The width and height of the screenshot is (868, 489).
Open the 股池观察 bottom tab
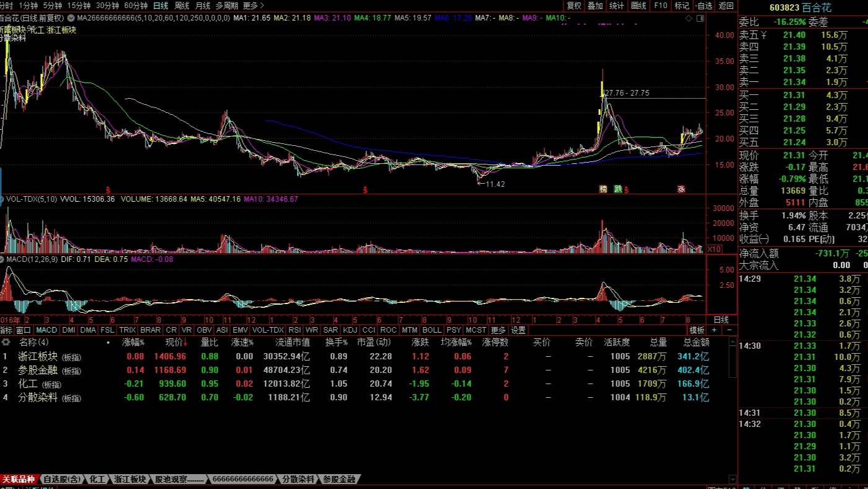[x=179, y=479]
